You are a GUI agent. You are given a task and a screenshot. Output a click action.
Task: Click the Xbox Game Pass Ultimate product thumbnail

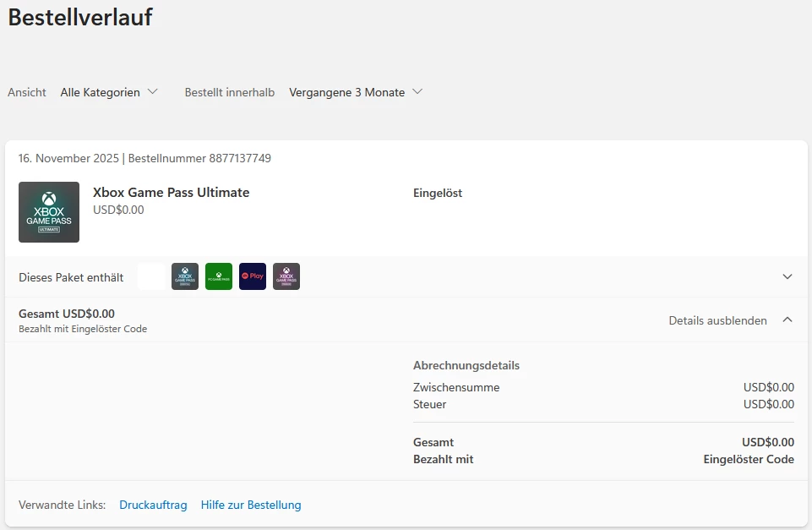49,212
